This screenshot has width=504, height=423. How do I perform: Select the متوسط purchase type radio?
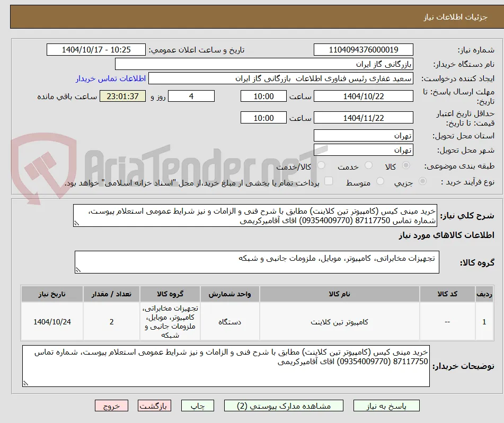[380, 181]
